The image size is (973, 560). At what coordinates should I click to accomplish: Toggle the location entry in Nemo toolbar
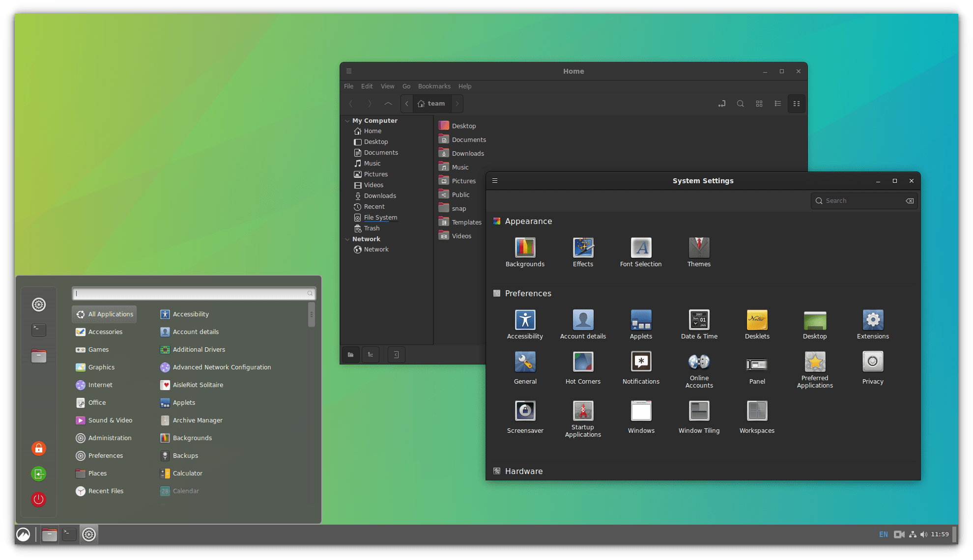[x=722, y=104]
